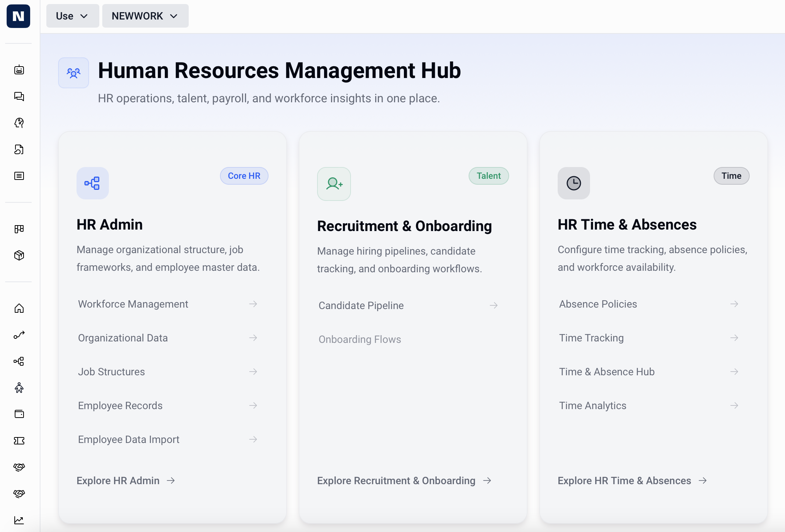Click the Core HR badge
This screenshot has width=785, height=532.
tap(244, 176)
